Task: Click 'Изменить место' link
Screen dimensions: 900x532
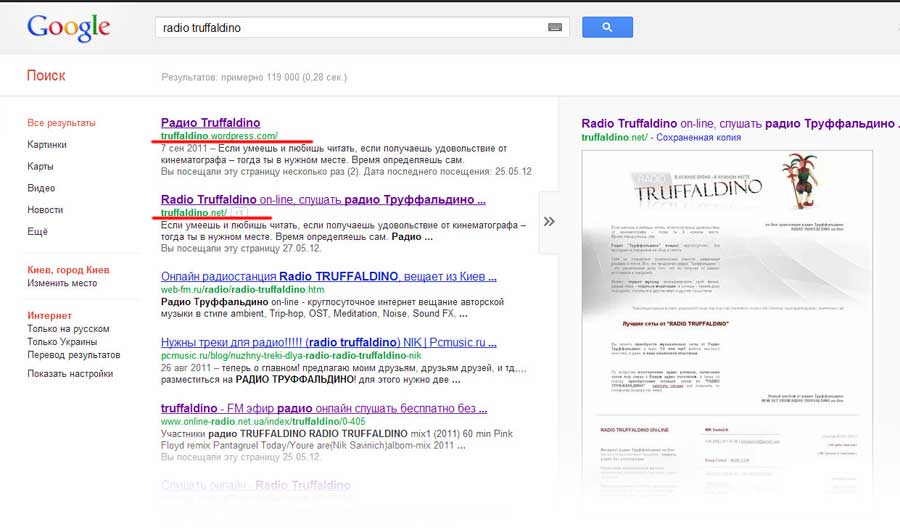Action: coord(62,284)
